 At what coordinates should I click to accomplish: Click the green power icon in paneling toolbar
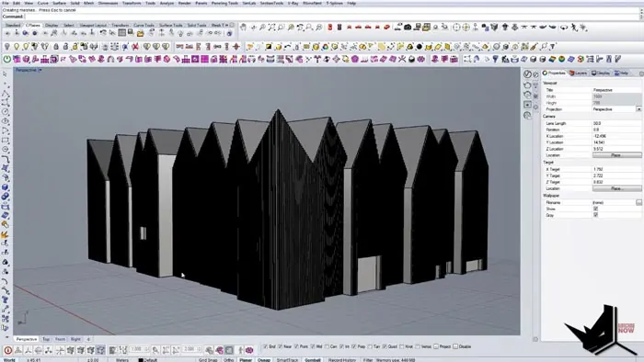tap(7, 60)
